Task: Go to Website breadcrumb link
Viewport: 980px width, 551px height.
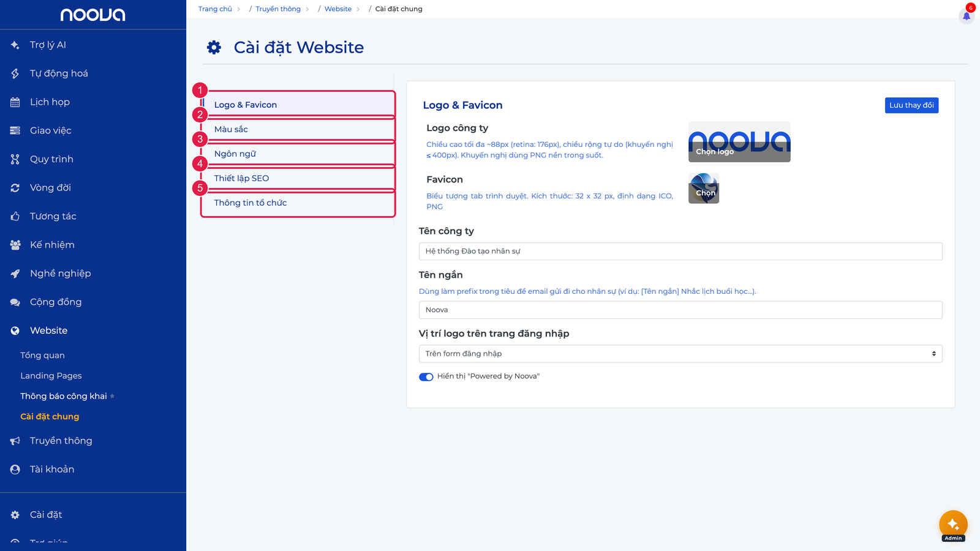Action: pos(338,9)
